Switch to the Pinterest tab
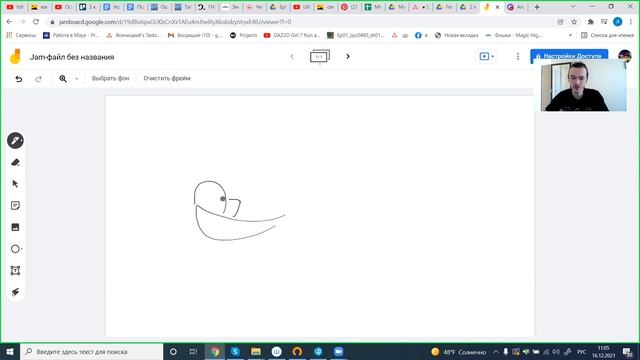This screenshot has width=640, height=360. (x=349, y=7)
